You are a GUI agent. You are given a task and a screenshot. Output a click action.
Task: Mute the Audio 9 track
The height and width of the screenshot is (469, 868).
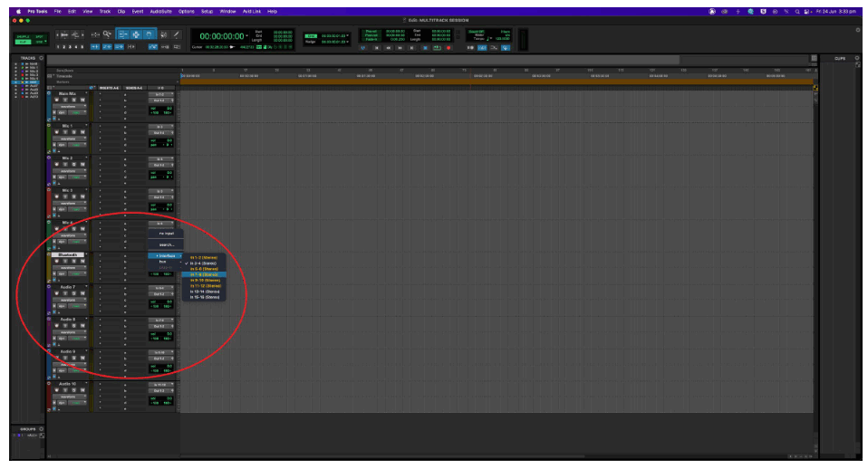[x=82, y=358]
